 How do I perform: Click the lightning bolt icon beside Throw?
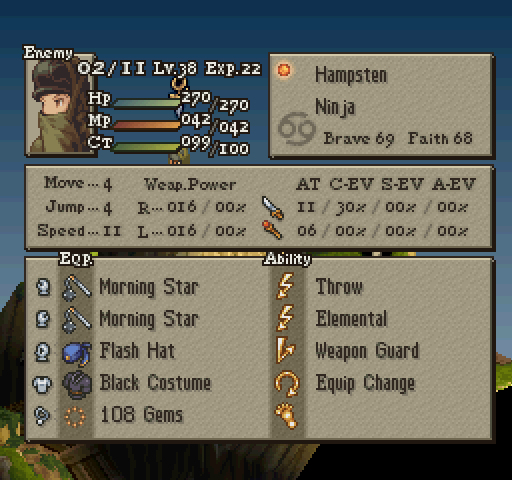pyautogui.click(x=285, y=286)
